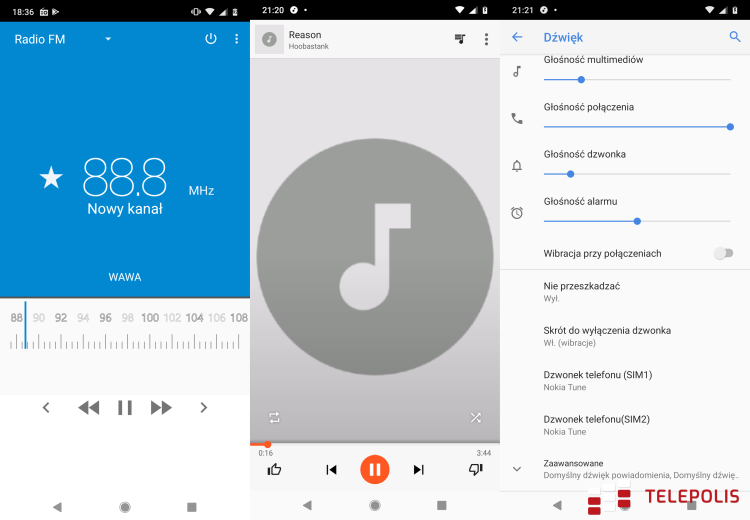Open the Radio FM dropdown arrow
750x520 pixels.
pos(108,39)
